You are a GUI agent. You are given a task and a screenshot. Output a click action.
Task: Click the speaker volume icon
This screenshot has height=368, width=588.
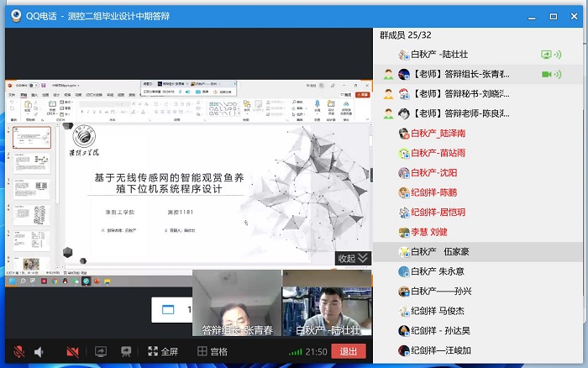[39, 352]
